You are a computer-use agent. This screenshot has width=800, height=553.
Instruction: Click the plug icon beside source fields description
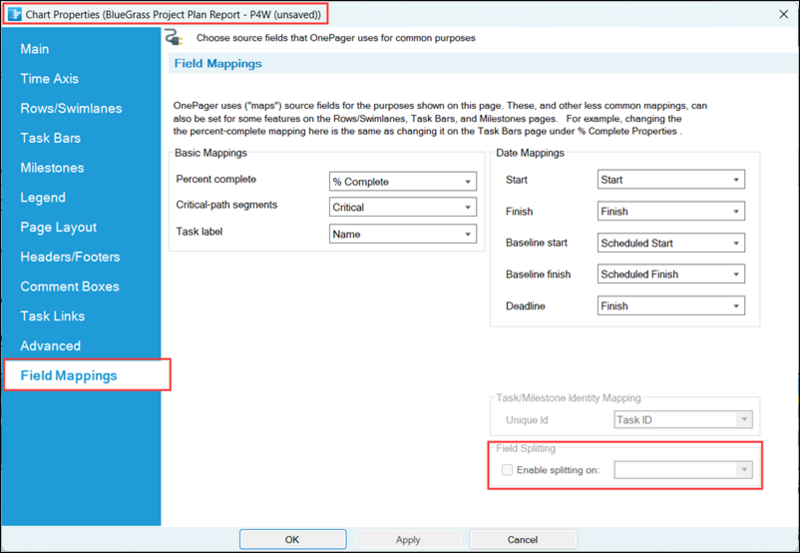174,38
